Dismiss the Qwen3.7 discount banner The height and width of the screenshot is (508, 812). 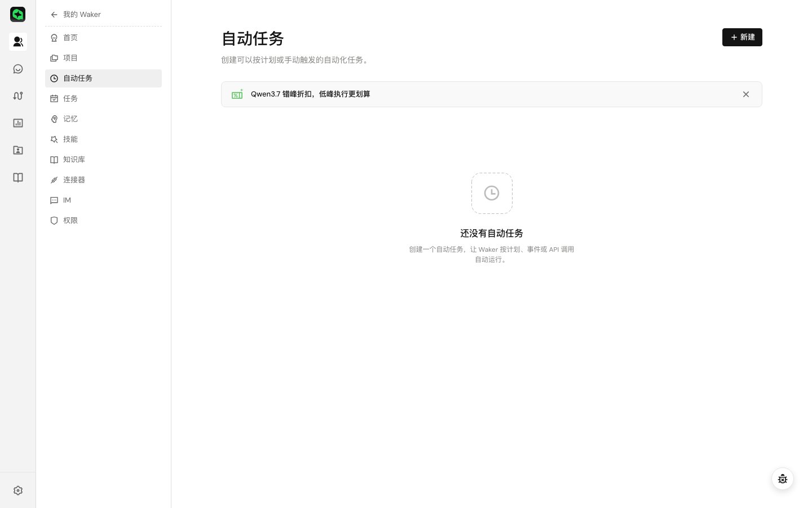[x=746, y=94]
